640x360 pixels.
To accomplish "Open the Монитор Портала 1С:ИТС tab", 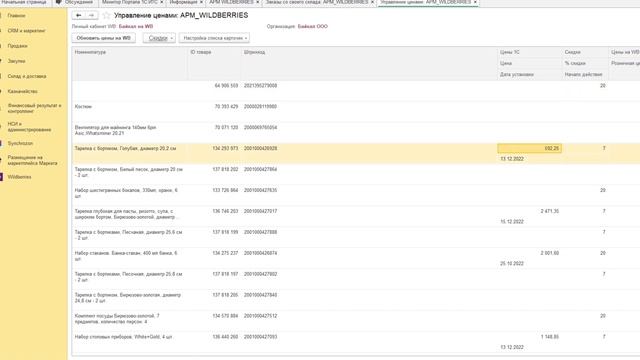I will [x=129, y=2].
